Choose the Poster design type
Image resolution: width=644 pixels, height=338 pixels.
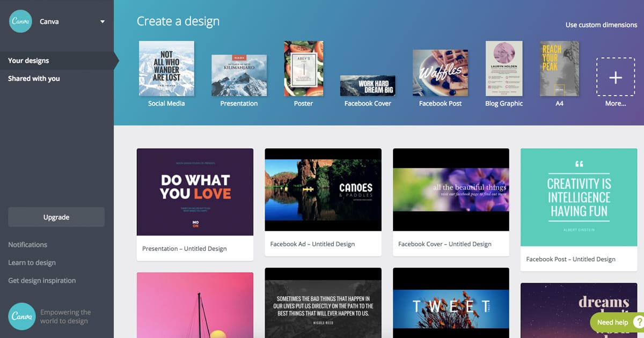[x=303, y=69]
